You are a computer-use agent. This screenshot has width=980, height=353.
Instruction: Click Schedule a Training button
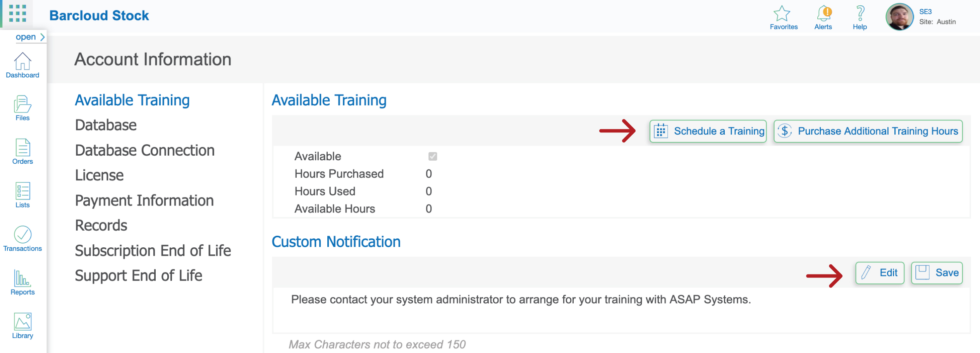[708, 131]
